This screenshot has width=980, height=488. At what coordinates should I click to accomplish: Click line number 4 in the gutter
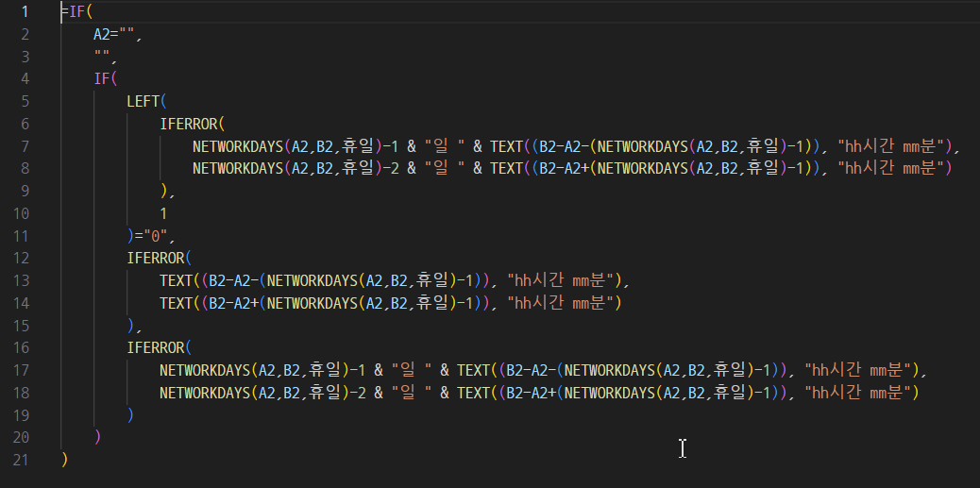point(25,78)
